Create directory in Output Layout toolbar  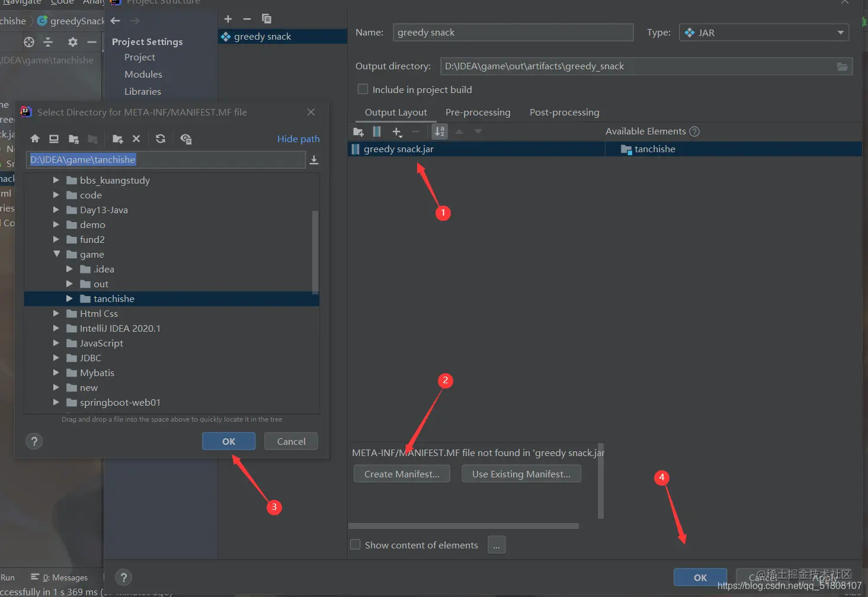(x=358, y=131)
